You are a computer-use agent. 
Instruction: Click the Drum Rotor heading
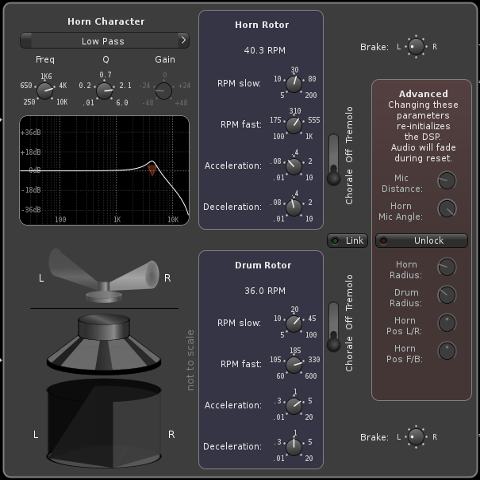click(263, 265)
